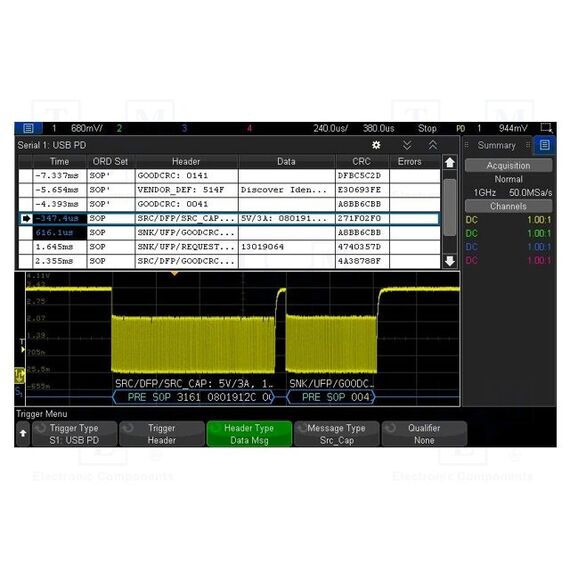Viewport: 570px width, 570px height.
Task: Open the sidebar list icon beside Summary
Action: pyautogui.click(x=544, y=145)
